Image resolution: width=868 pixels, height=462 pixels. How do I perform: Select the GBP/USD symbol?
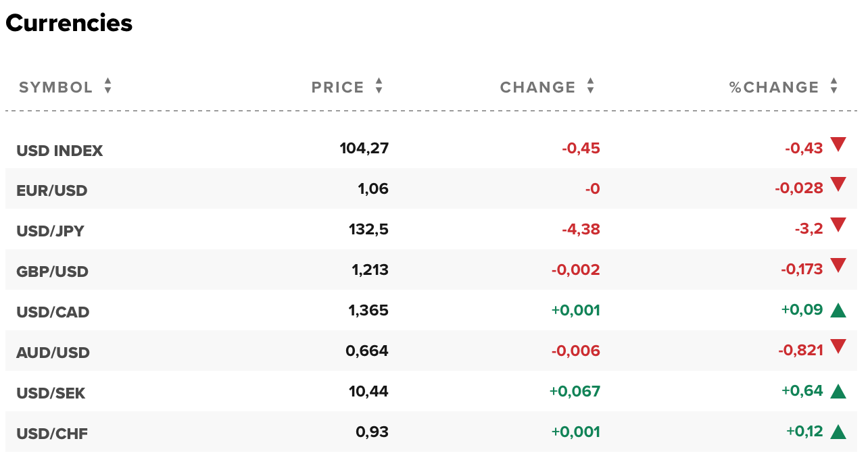pyautogui.click(x=52, y=272)
